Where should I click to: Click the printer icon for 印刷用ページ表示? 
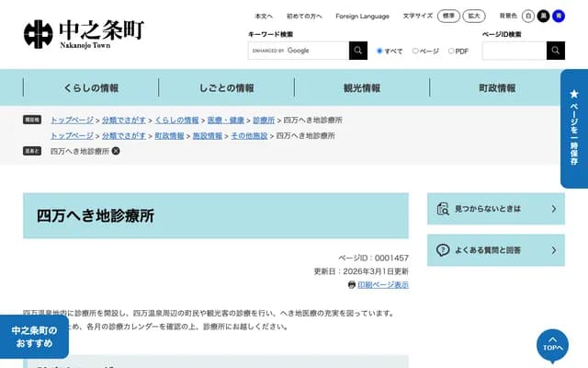[x=351, y=285]
